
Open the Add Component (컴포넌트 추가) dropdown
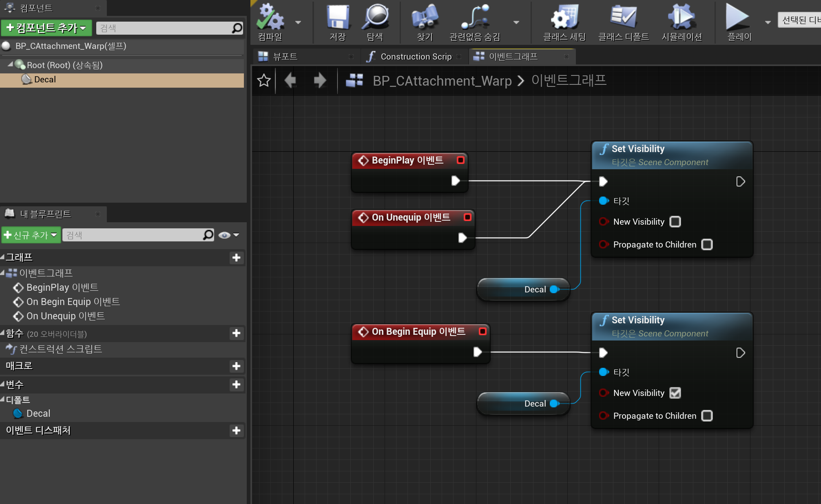pyautogui.click(x=46, y=28)
